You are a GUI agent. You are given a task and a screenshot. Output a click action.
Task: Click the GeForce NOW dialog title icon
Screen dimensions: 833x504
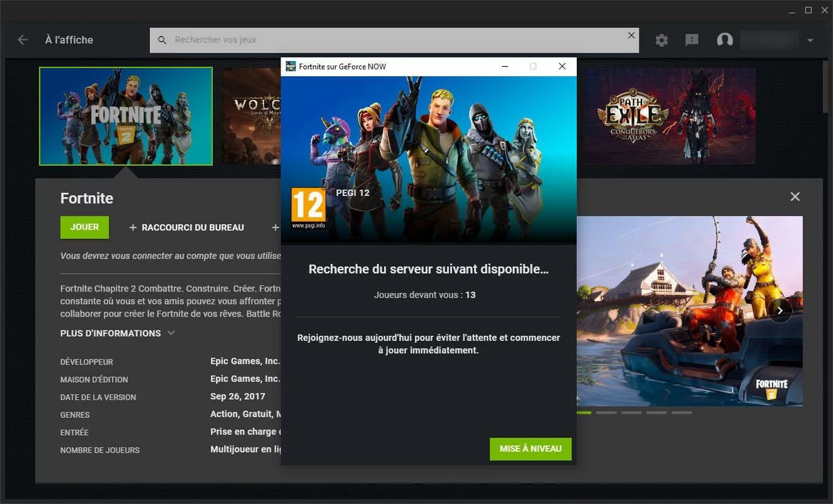click(290, 67)
